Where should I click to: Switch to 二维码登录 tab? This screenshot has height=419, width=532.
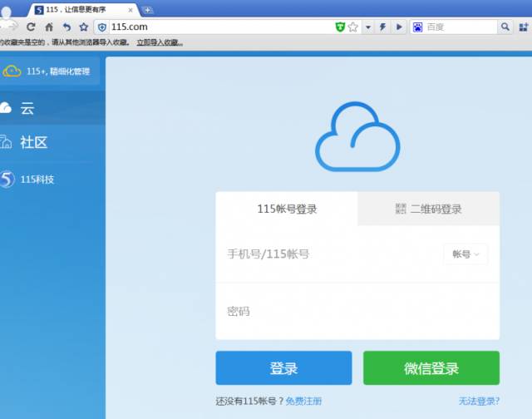tap(429, 209)
